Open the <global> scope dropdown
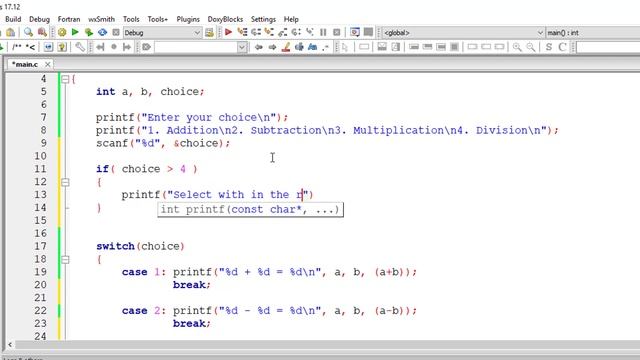The width and height of the screenshot is (640, 360). tap(463, 33)
